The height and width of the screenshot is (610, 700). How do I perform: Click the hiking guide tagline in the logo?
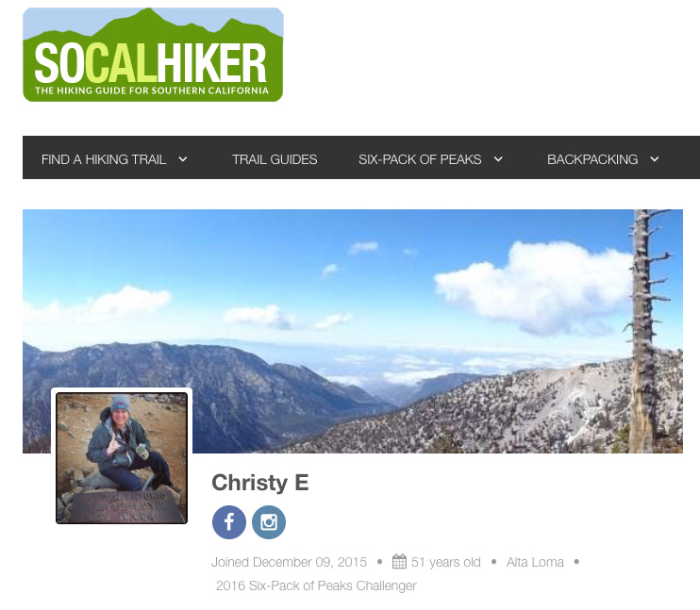click(x=152, y=91)
